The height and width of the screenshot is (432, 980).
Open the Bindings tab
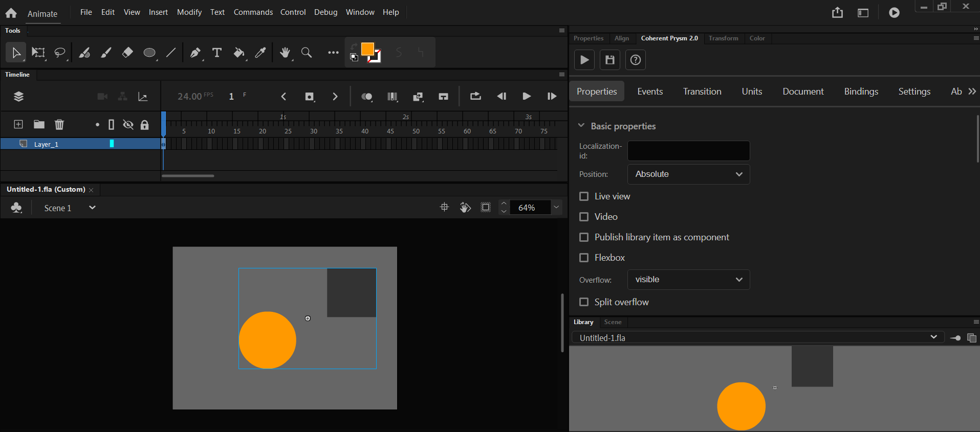[x=861, y=91]
